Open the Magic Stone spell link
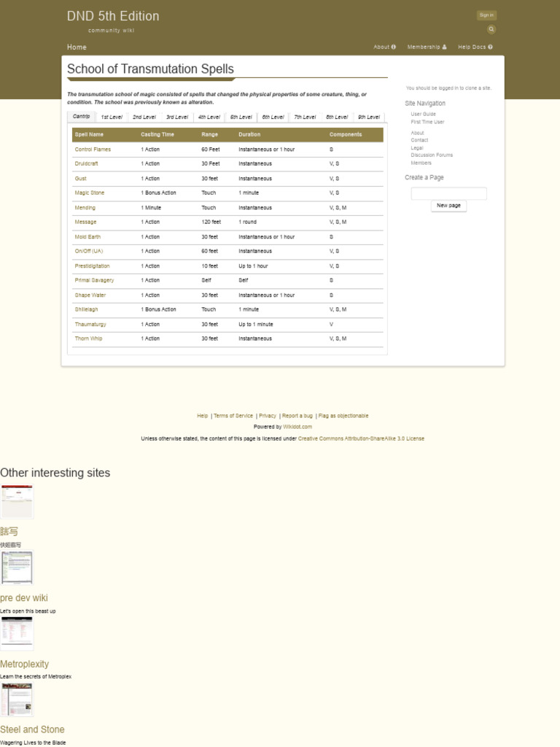The width and height of the screenshot is (560, 747). [89, 193]
